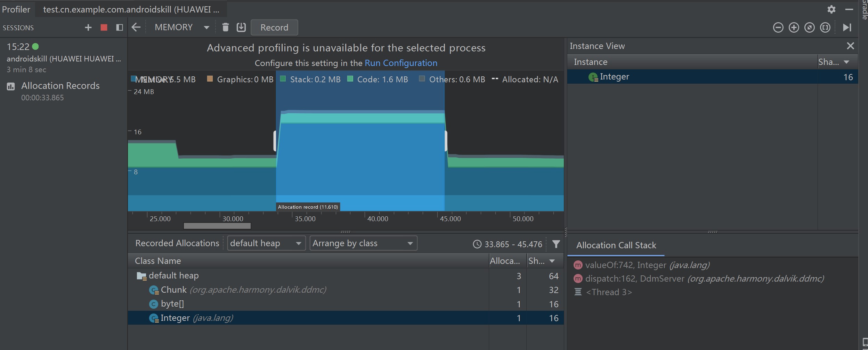Screen dimensions: 868x350
Task: Sort Instance View by Shallow Size column
Action: pyautogui.click(x=837, y=62)
